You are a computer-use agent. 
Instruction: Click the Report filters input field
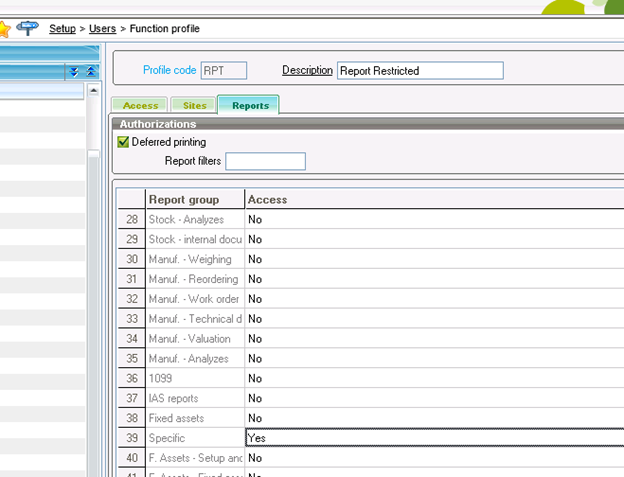point(265,161)
